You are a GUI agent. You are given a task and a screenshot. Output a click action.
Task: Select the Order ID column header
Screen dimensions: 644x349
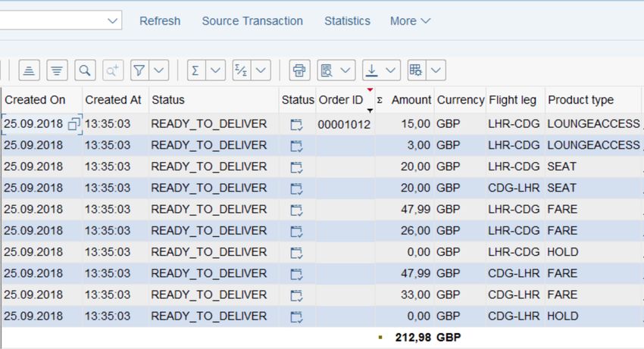point(341,100)
